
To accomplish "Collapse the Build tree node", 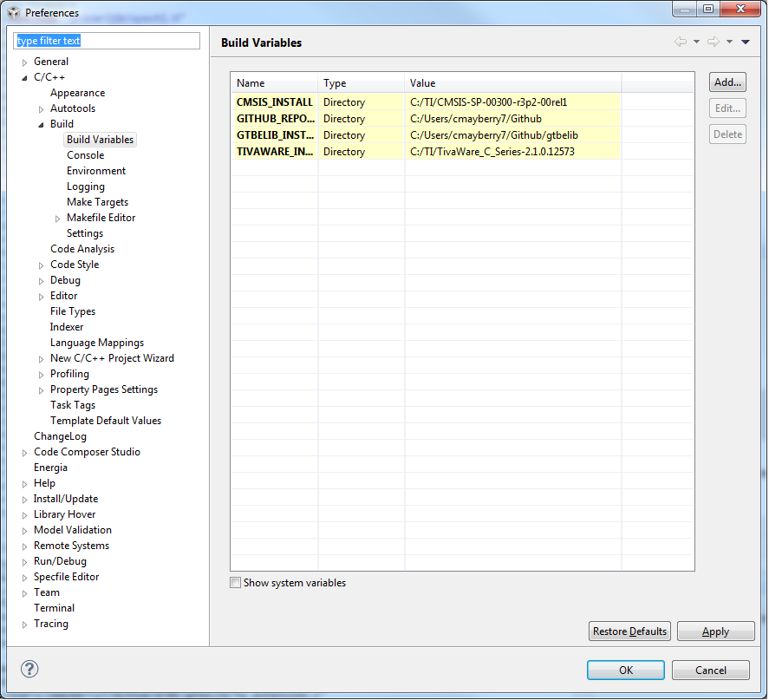I will pos(42,125).
